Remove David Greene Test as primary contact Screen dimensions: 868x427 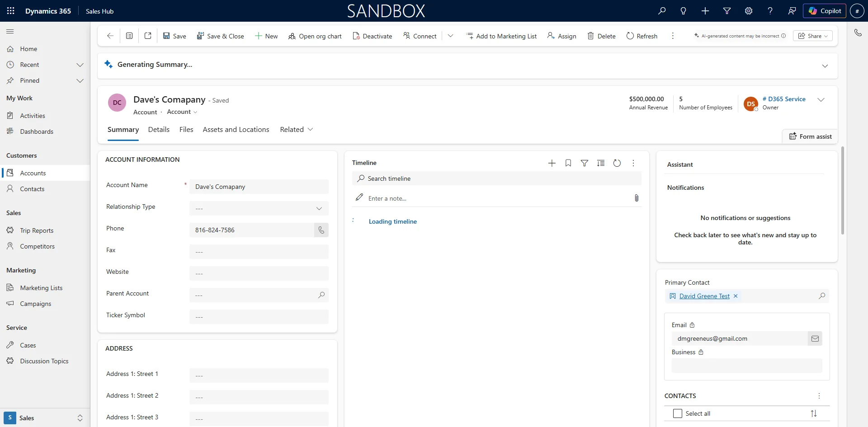point(735,296)
